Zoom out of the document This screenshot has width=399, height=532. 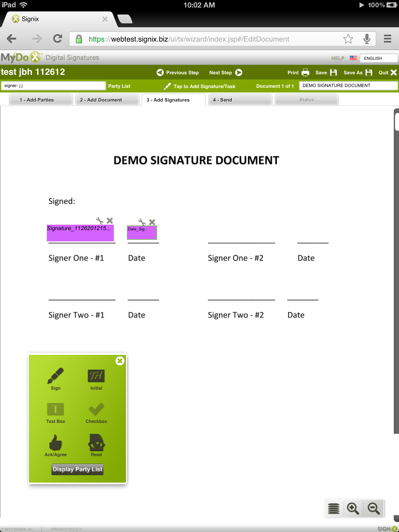coord(374,508)
